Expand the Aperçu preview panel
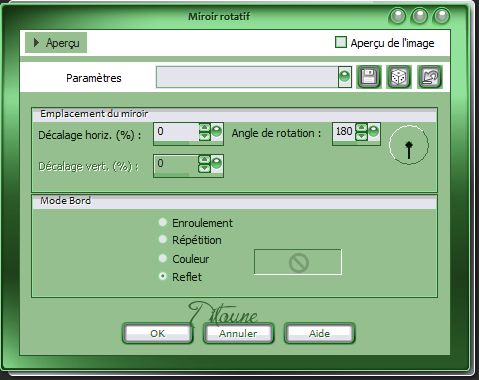Image resolution: width=479 pixels, height=380 pixels. [x=56, y=43]
